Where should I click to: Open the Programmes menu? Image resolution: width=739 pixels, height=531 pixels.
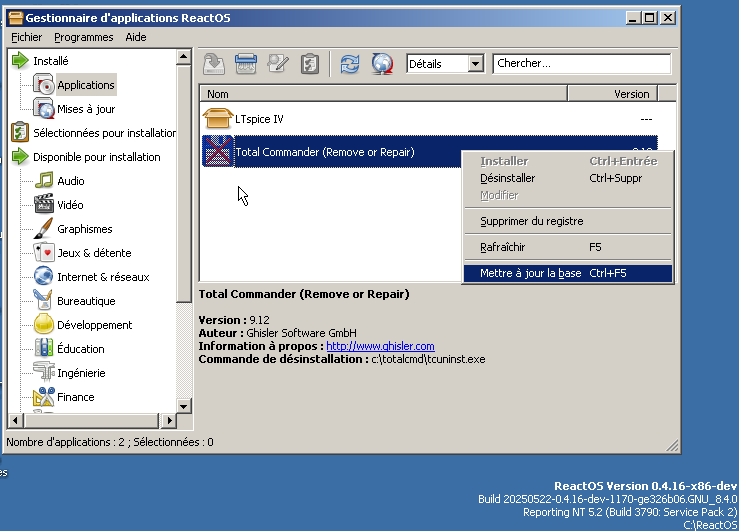click(x=83, y=37)
